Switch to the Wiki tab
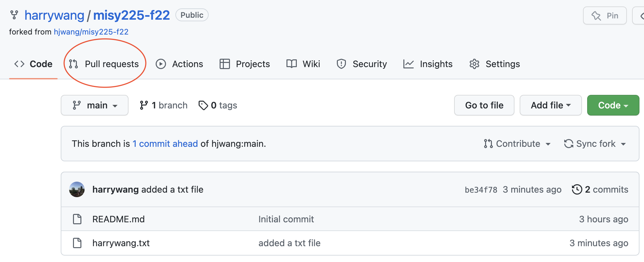This screenshot has height=262, width=644. pos(303,64)
